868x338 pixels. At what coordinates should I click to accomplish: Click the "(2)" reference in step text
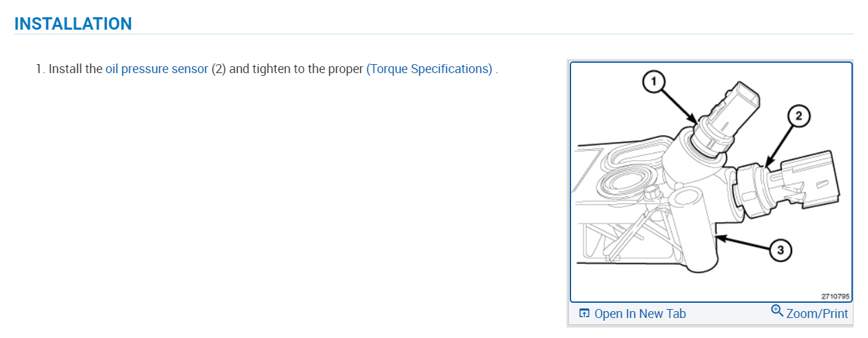click(218, 69)
